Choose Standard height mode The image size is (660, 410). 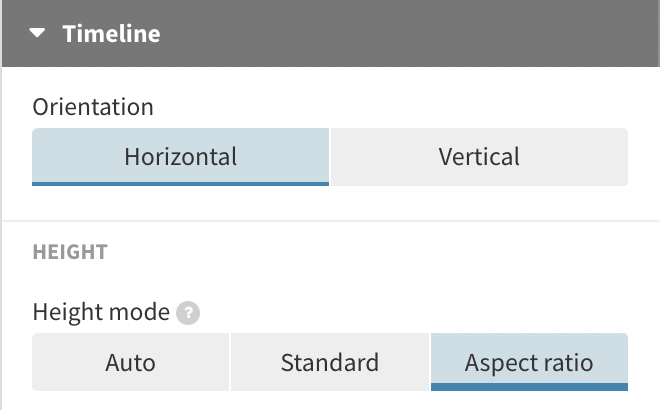330,362
